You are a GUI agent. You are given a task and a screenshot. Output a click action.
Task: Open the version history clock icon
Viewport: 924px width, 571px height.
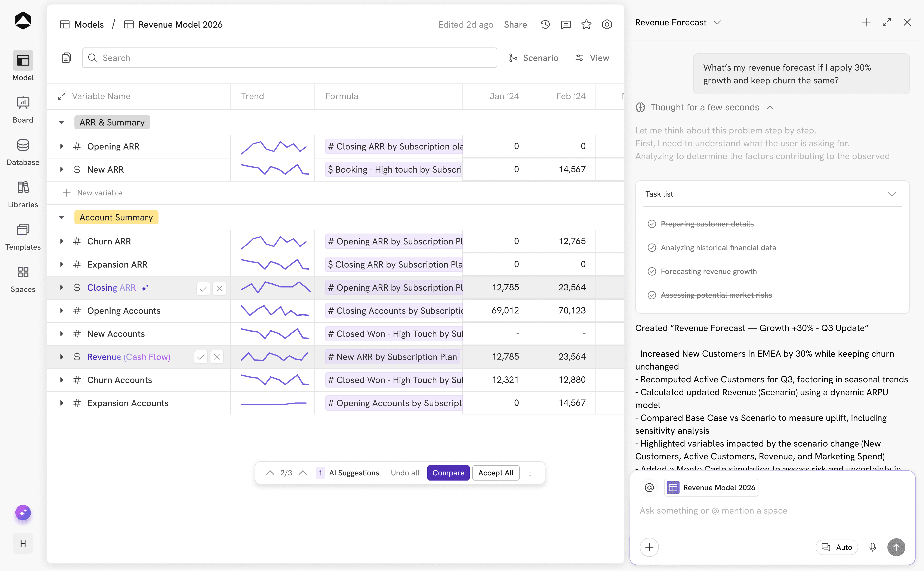545,25
